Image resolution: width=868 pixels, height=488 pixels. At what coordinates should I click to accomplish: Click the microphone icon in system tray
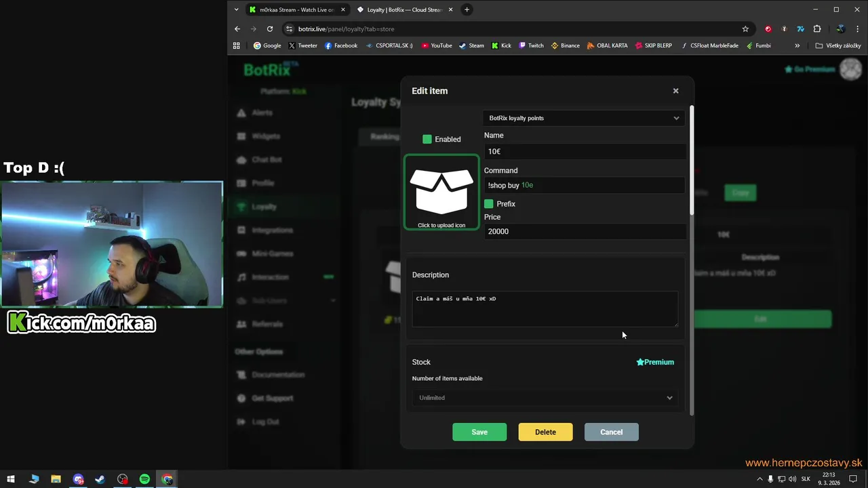pyautogui.click(x=770, y=479)
